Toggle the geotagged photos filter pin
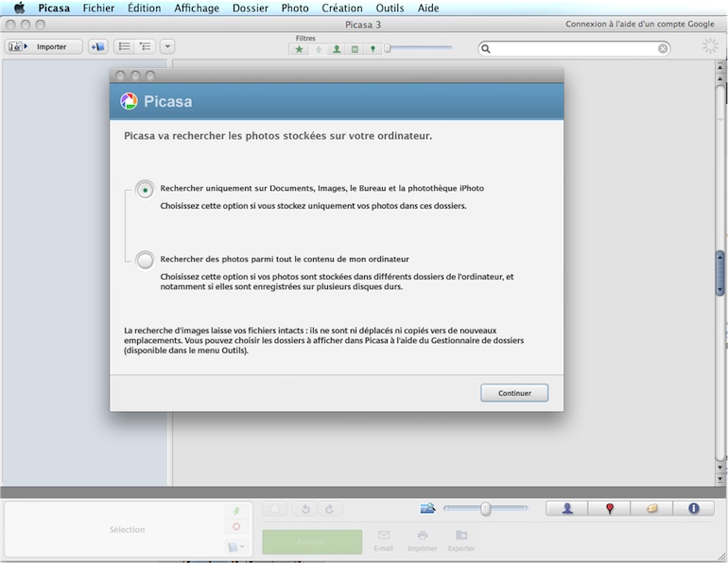This screenshot has width=728, height=563. coord(373,49)
